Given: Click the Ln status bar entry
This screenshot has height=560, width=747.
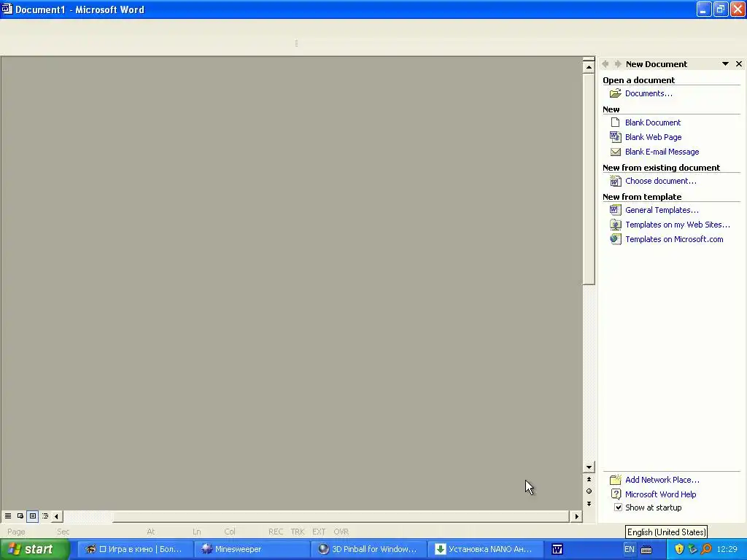Looking at the screenshot, I should (197, 532).
